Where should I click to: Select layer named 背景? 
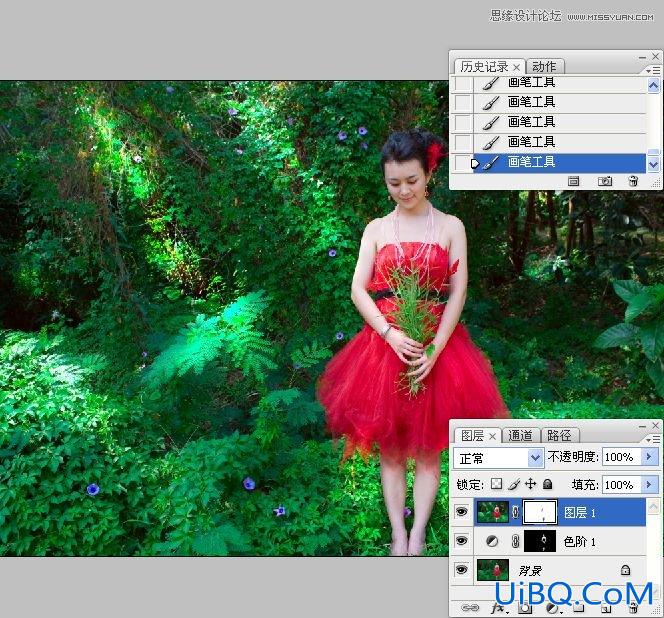coord(530,570)
